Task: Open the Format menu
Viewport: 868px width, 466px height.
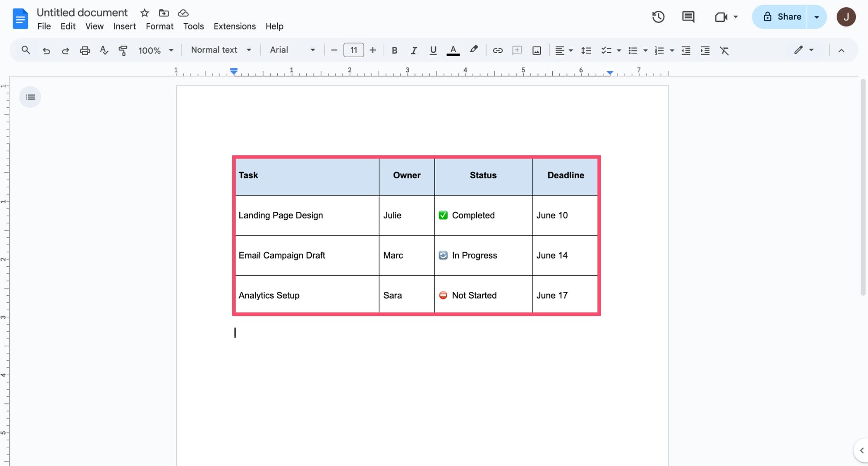Action: pos(160,26)
